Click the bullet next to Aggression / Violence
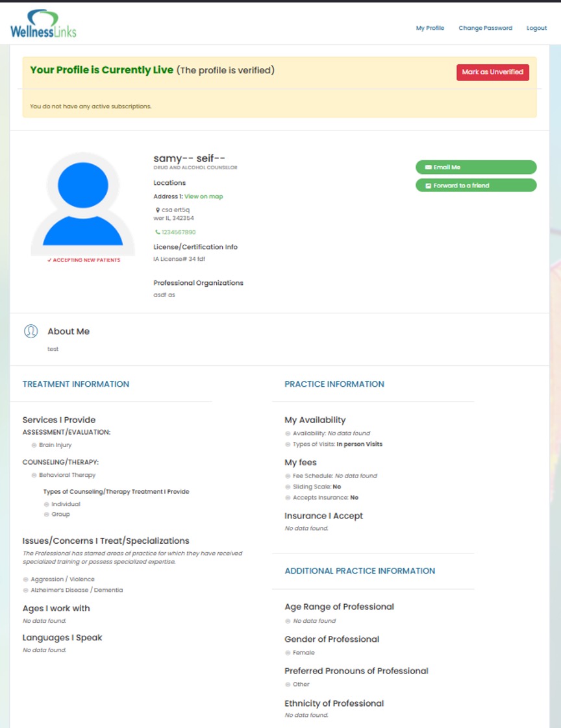This screenshot has width=561, height=728. pyautogui.click(x=26, y=579)
